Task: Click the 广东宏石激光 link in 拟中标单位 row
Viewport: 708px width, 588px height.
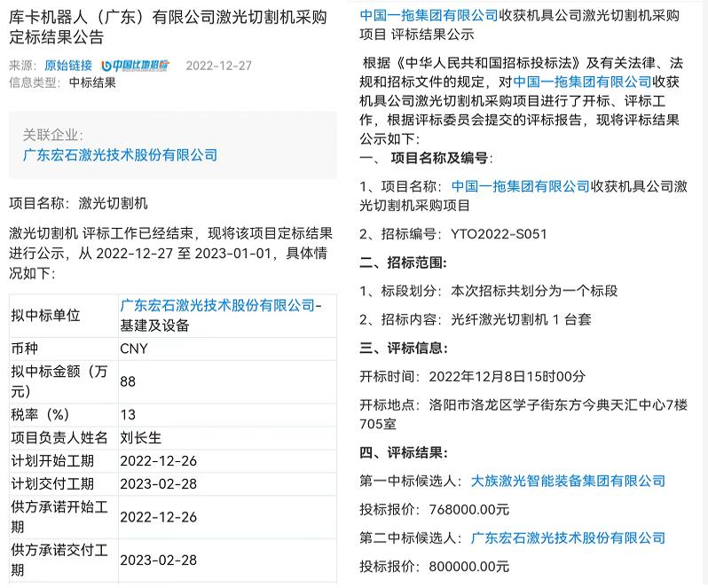Action: point(217,306)
